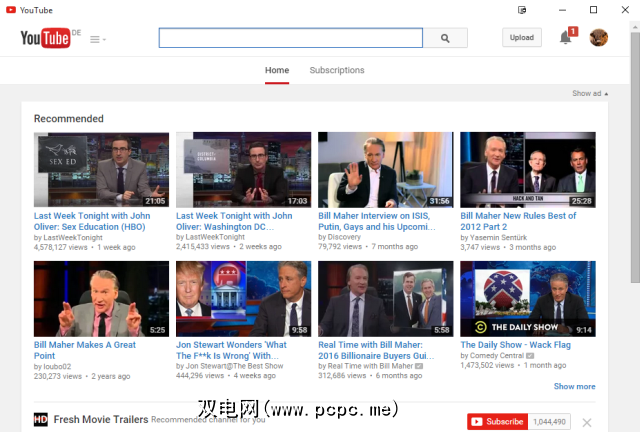Click title Bill Maher Makes A Great Point

click(84, 350)
